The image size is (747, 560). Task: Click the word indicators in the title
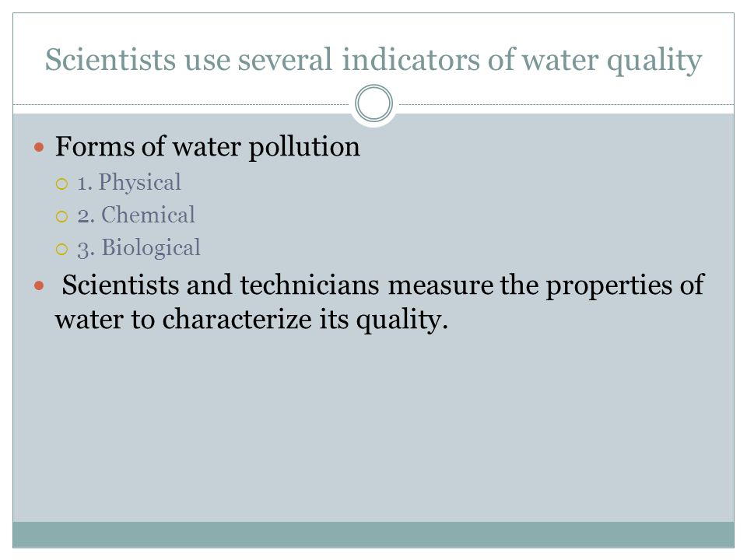[x=411, y=60]
